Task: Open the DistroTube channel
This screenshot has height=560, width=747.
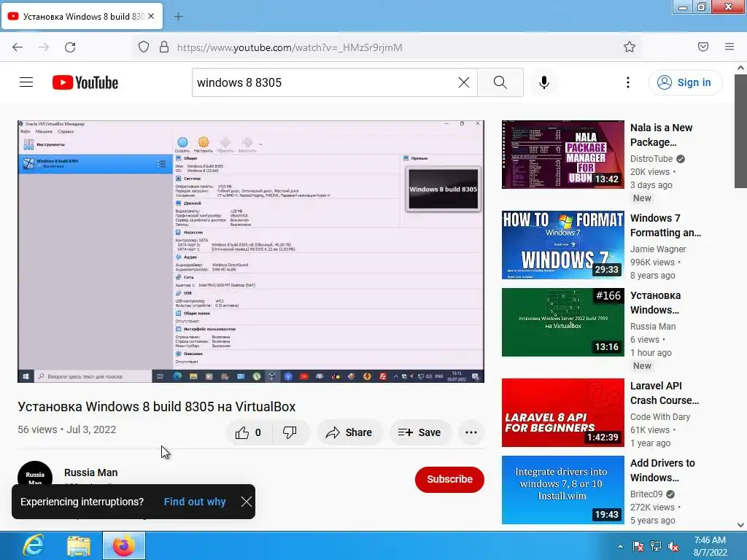Action: [x=651, y=158]
